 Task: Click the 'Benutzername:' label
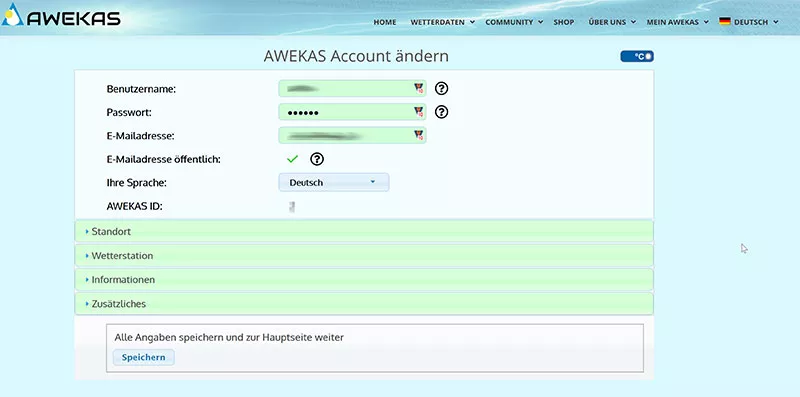pyautogui.click(x=141, y=89)
